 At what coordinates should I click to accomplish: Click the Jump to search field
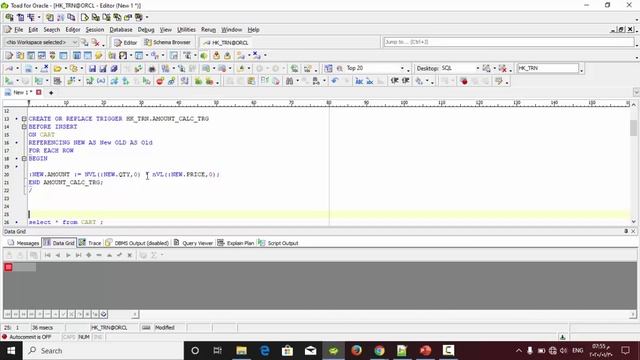509,42
